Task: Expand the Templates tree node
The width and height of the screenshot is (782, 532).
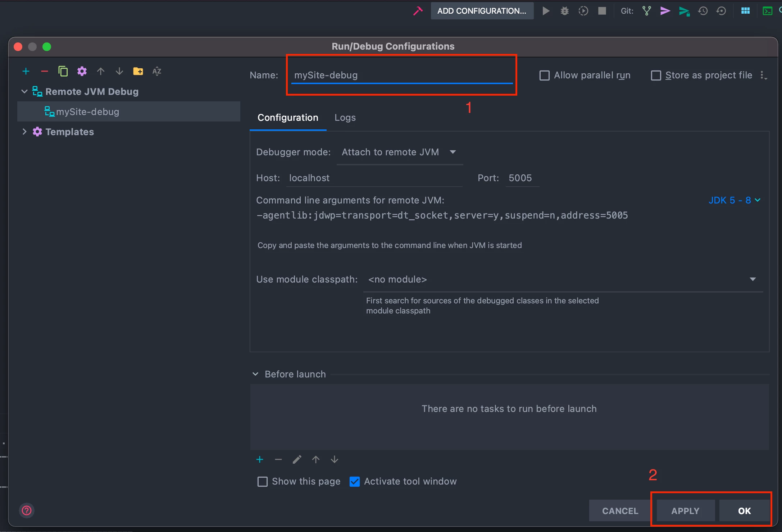Action: pyautogui.click(x=24, y=132)
